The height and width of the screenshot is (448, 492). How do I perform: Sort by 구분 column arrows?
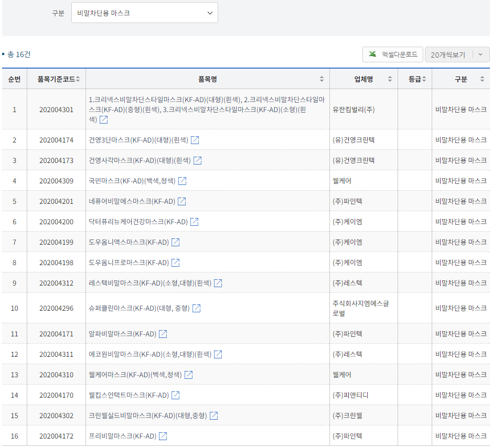click(x=482, y=79)
